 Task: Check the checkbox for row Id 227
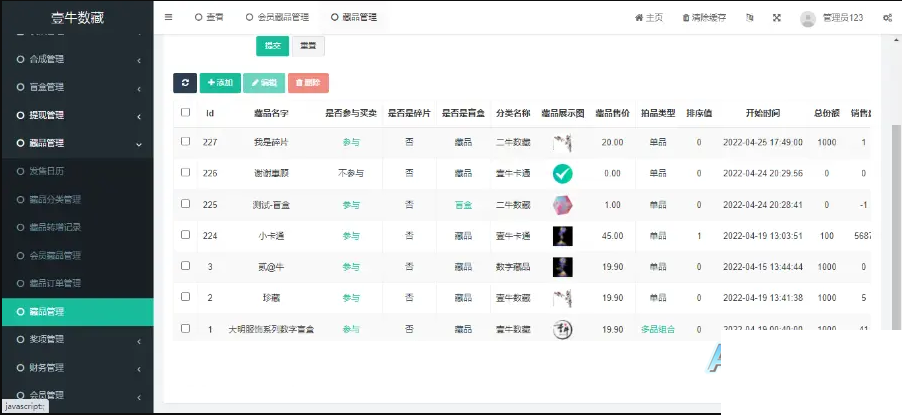(x=185, y=142)
